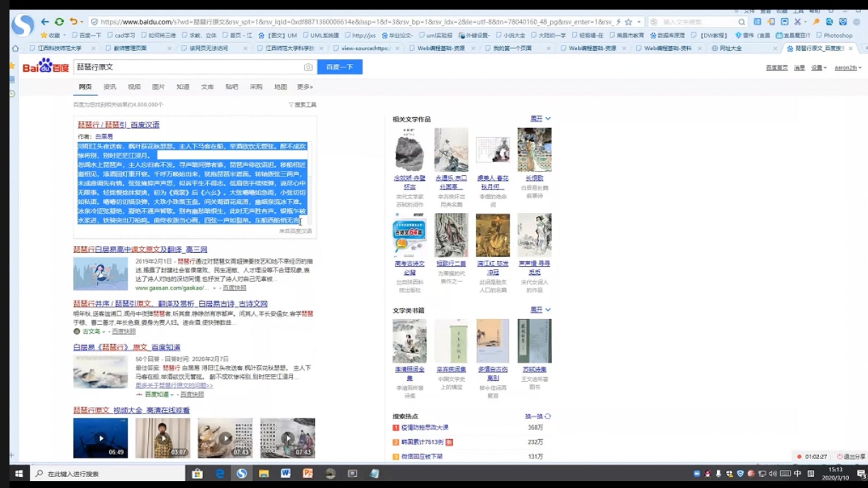Screen dimensions: 868x488
Task: Click the volume icon in system tray
Action: pos(772,474)
